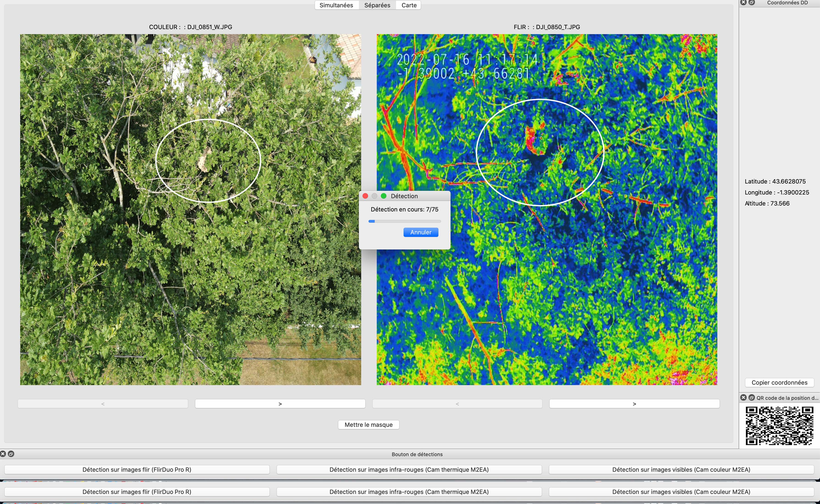The image size is (820, 504).
Task: Click the QR code image
Action: pos(779,426)
